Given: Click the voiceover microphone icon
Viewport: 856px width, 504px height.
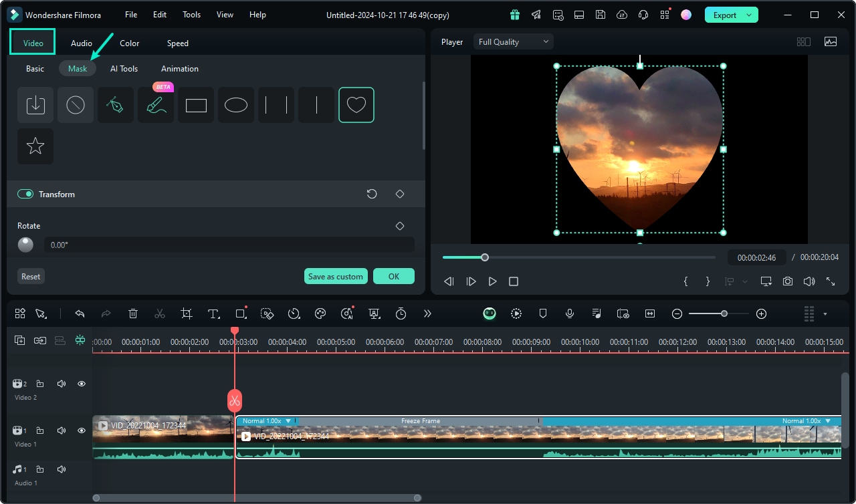Looking at the screenshot, I should (x=570, y=313).
